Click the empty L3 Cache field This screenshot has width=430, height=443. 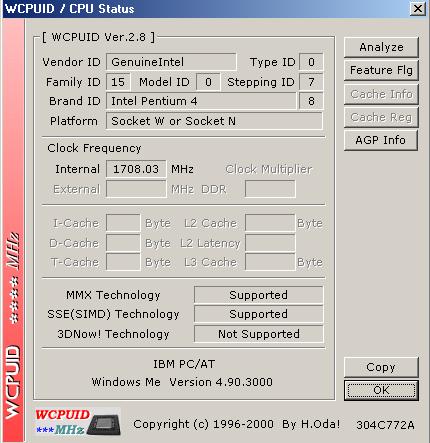pyautogui.click(x=270, y=262)
